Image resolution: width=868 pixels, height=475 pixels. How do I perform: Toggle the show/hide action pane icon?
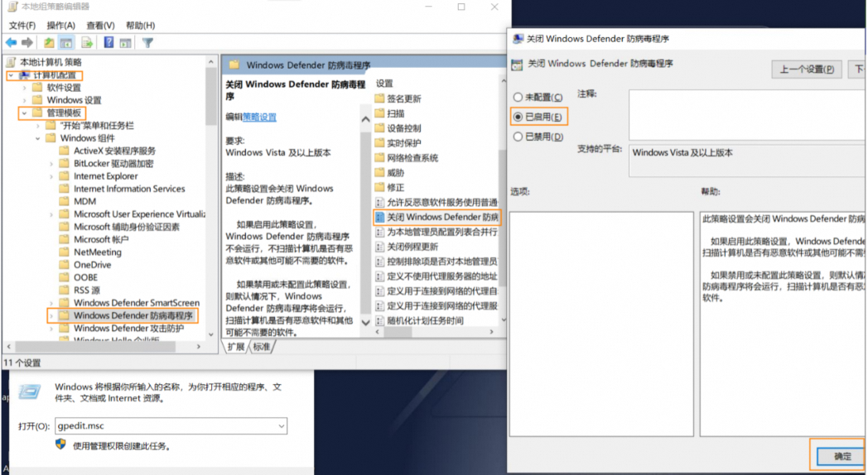pyautogui.click(x=126, y=42)
